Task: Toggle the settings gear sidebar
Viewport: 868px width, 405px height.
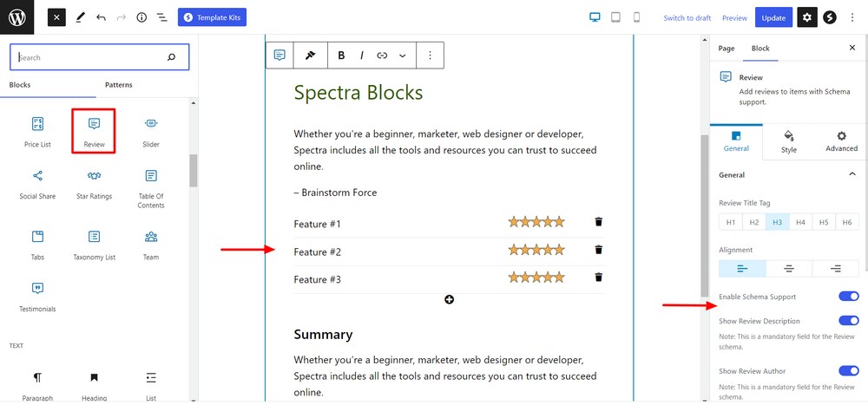Action: 807,17
